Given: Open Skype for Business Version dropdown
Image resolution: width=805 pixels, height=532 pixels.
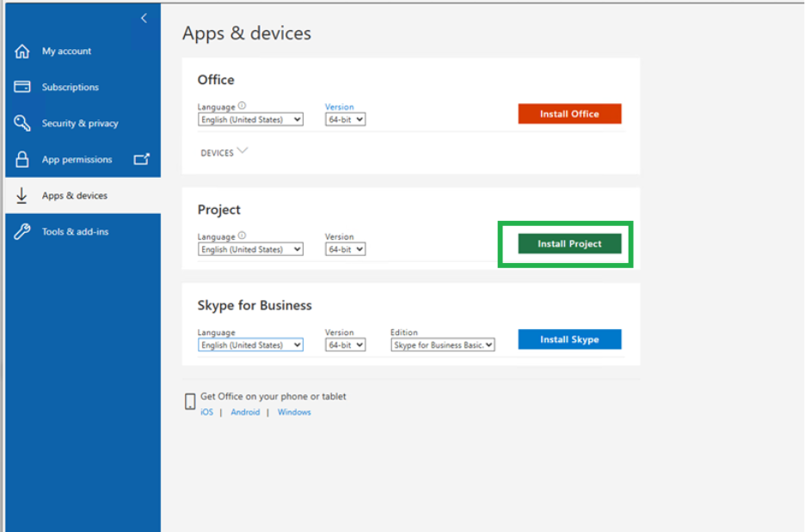Looking at the screenshot, I should [345, 345].
